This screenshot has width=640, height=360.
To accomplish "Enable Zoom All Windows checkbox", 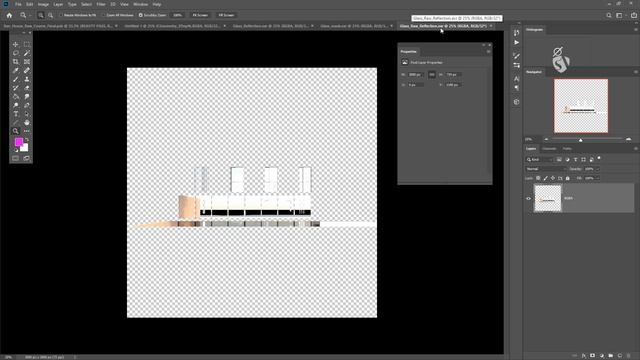I will coord(104,15).
